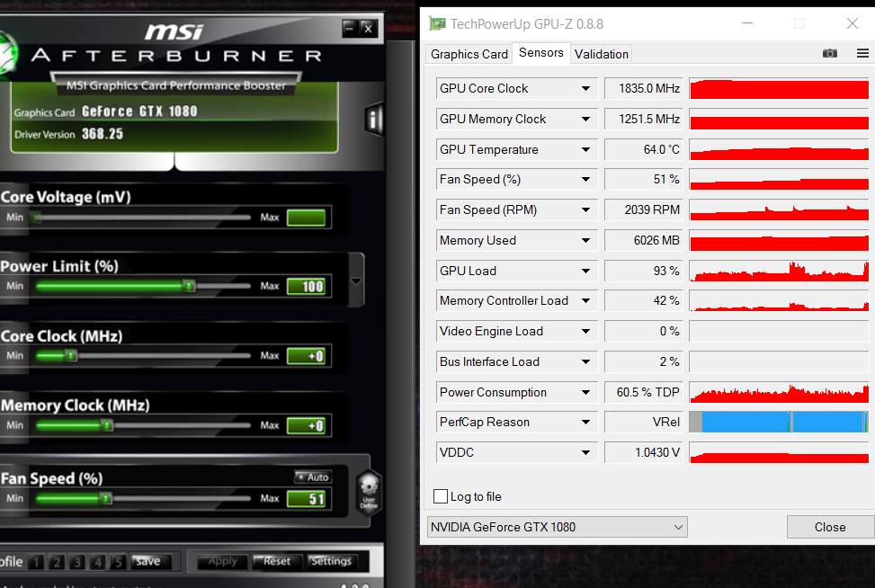Expand the Power Limit side arrow
875x588 pixels.
(x=356, y=281)
